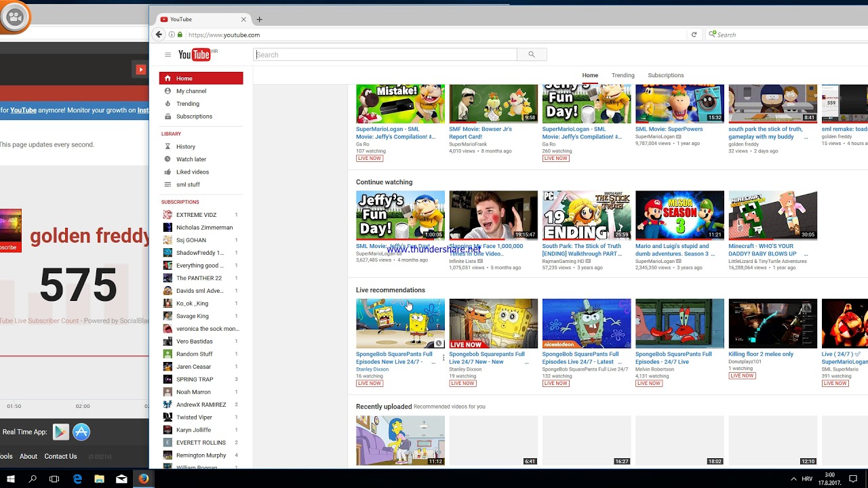868x488 pixels.
Task: Open a new browser tab with plus
Action: [x=259, y=20]
